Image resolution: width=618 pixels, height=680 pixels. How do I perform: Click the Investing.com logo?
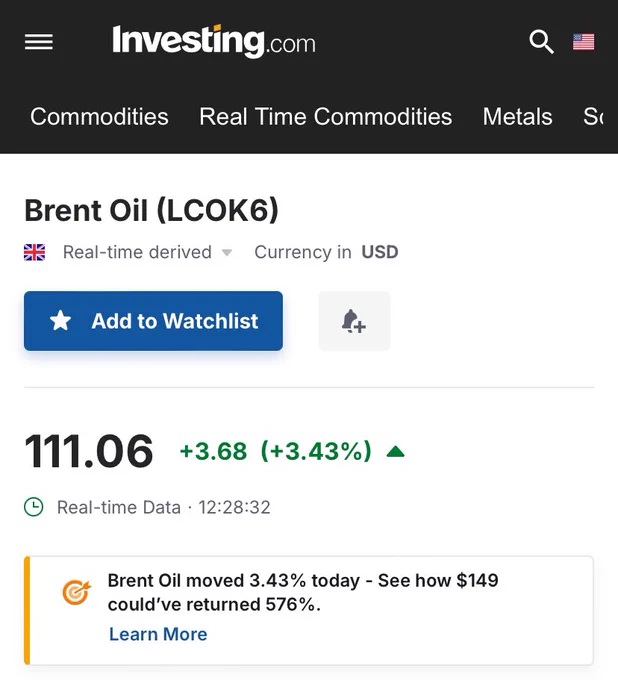214,42
